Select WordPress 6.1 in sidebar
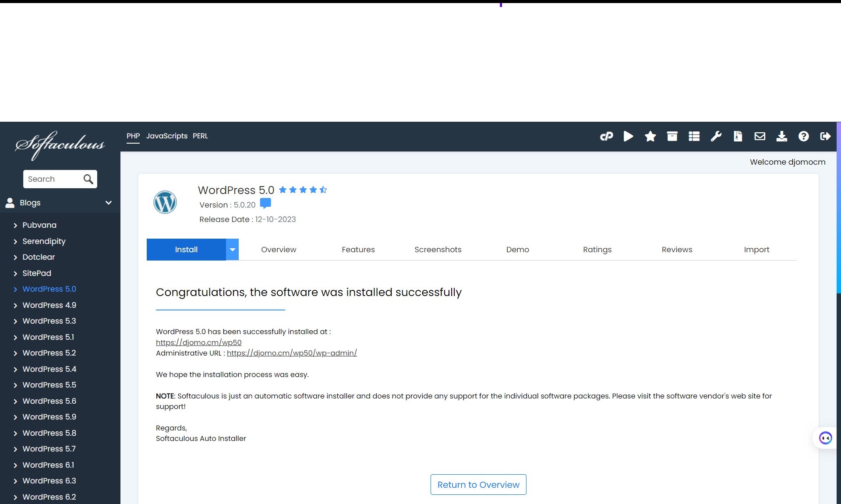Image resolution: width=841 pixels, height=504 pixels. pyautogui.click(x=48, y=465)
